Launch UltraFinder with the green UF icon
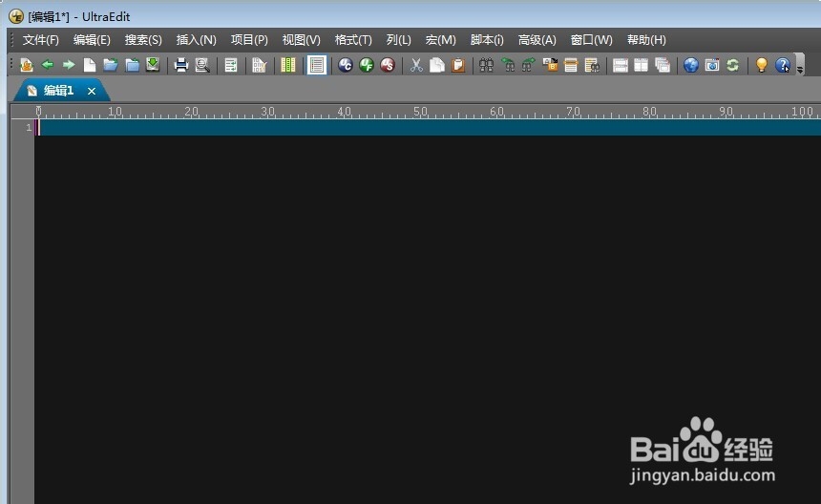 click(x=367, y=65)
